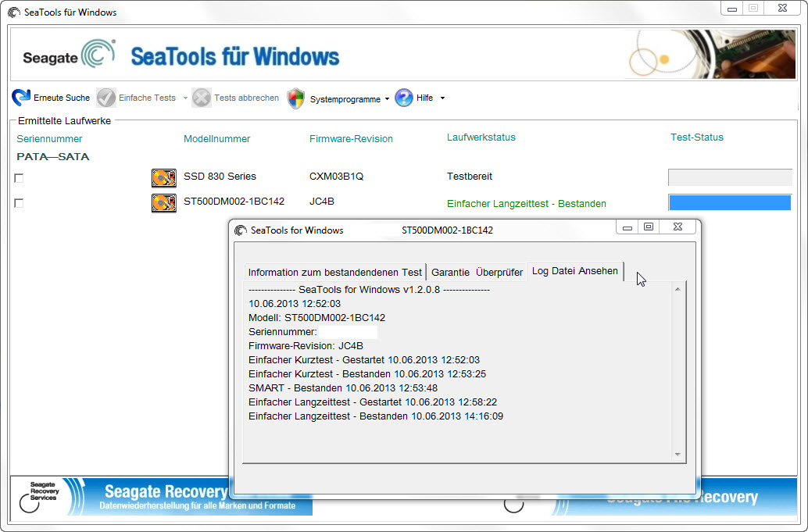
Task: Click the SeaTools for Windows v1.2.0.8 log header
Action: (369, 289)
